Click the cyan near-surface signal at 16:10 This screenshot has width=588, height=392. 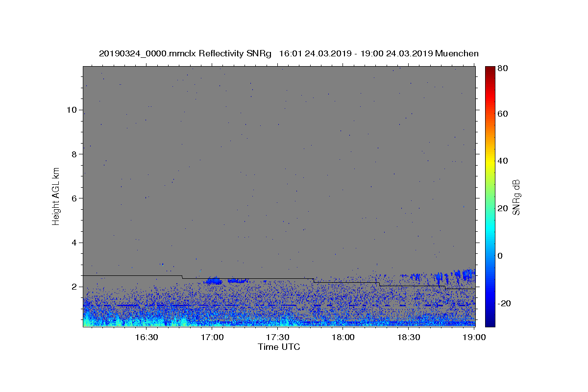pos(103,321)
